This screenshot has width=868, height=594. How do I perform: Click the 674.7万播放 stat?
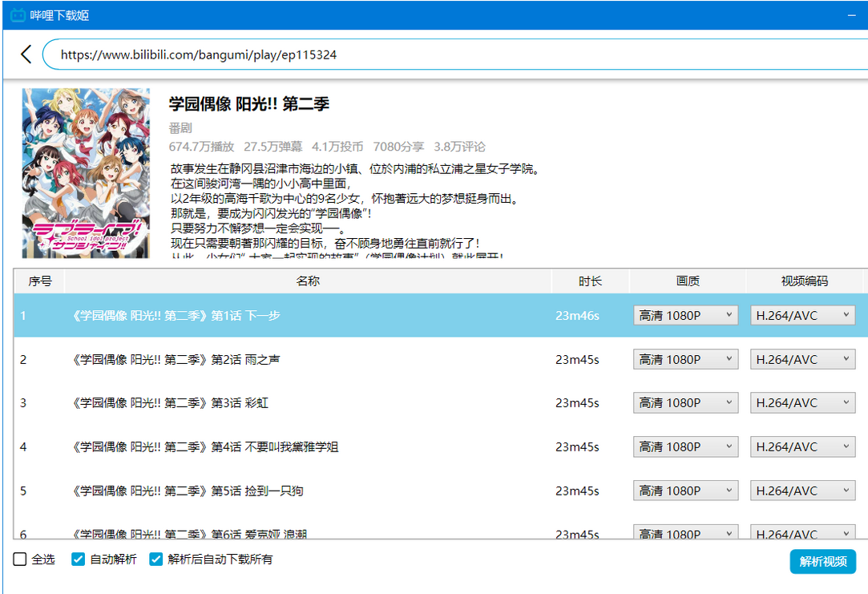coord(201,147)
